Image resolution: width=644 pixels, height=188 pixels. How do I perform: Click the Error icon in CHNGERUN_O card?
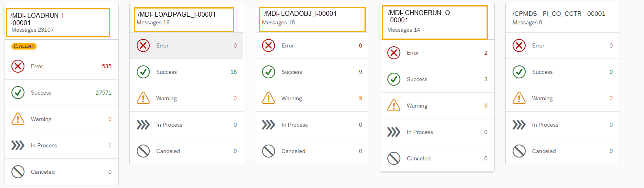[394, 53]
